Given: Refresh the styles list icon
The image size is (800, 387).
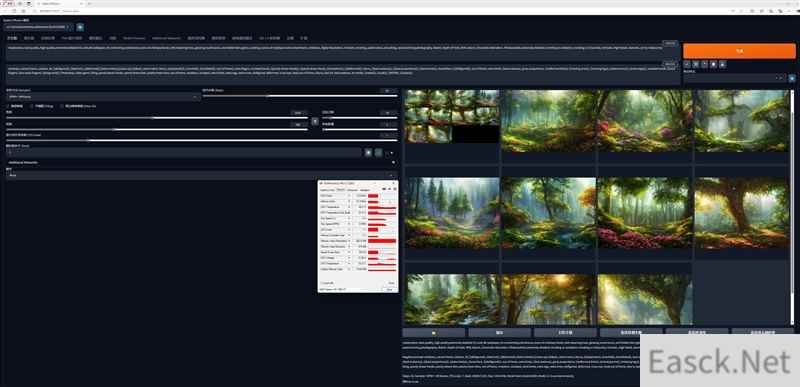Looking at the screenshot, I should (x=792, y=78).
